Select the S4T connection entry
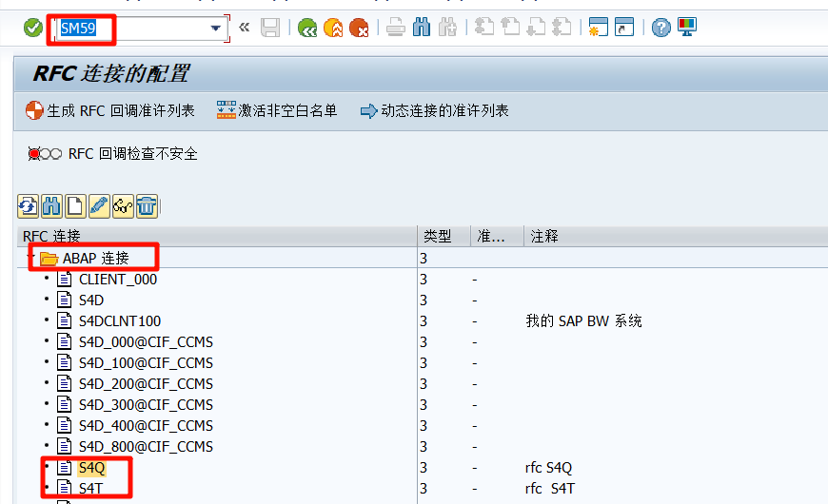The height and width of the screenshot is (504, 828). point(90,489)
